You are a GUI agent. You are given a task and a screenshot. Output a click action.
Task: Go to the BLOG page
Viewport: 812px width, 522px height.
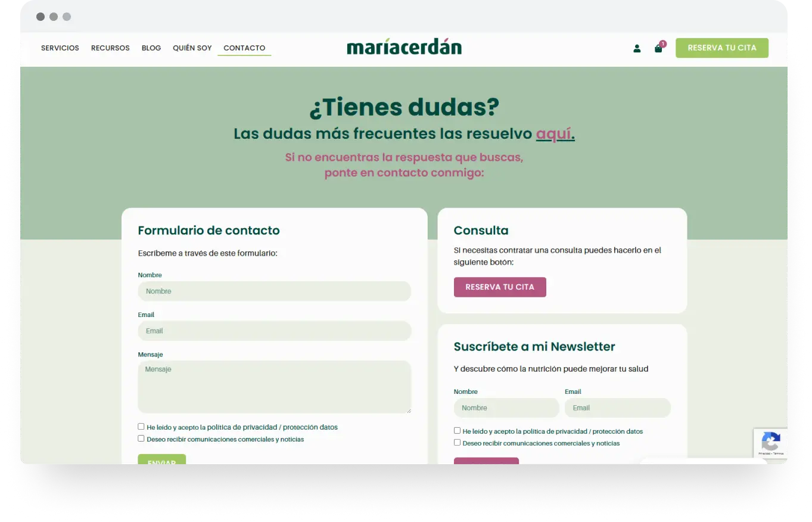151,48
